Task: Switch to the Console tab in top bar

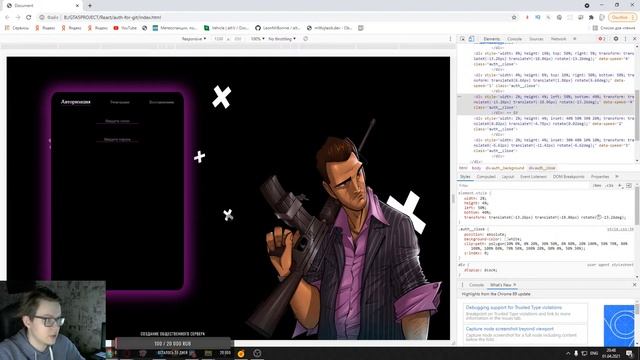Action: (514, 39)
